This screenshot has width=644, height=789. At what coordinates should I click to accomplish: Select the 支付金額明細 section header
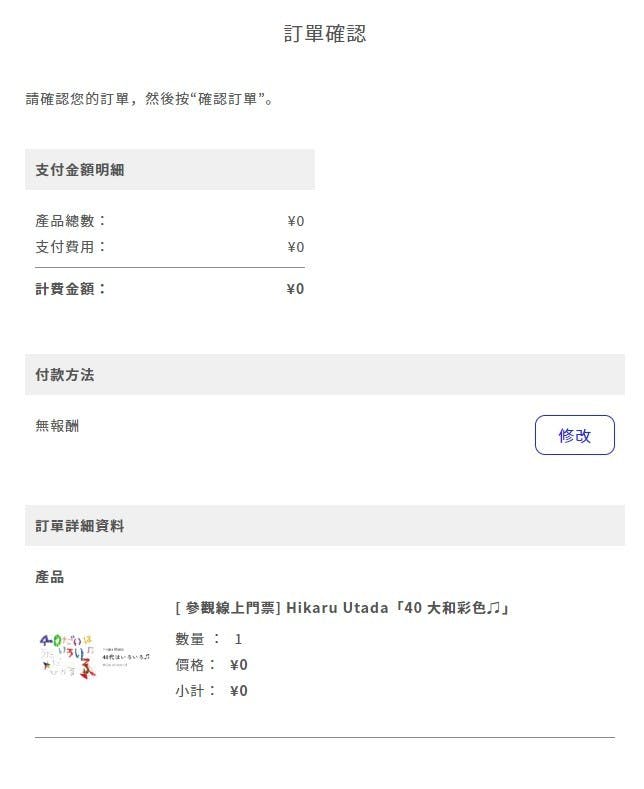pyautogui.click(x=80, y=170)
